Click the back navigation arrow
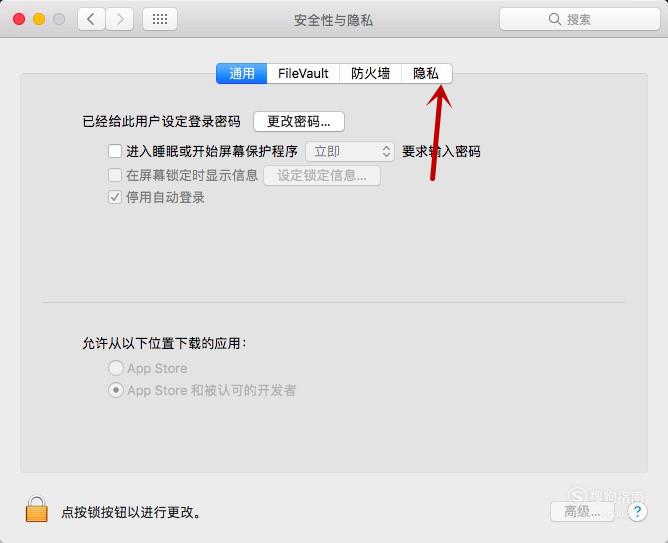 coord(91,19)
